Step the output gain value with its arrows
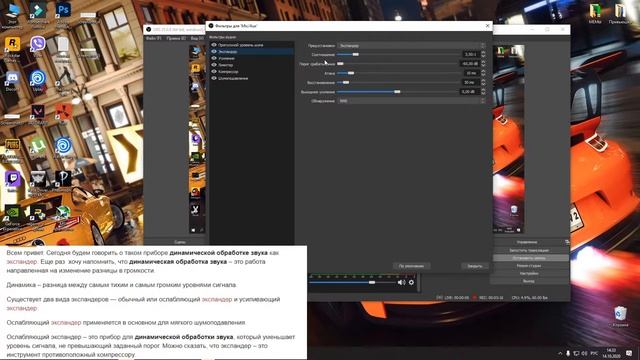The width and height of the screenshot is (640, 360). (483, 92)
